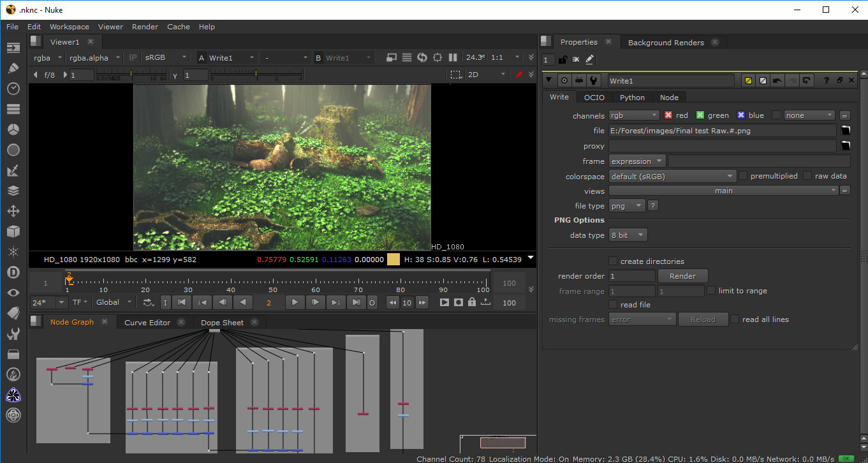Open the viewer 2D mode dropdown
The height and width of the screenshot is (463, 868).
pyautogui.click(x=488, y=75)
